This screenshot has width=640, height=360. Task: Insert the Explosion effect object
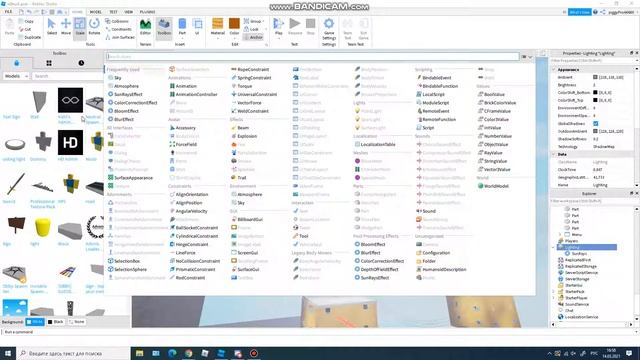click(244, 136)
